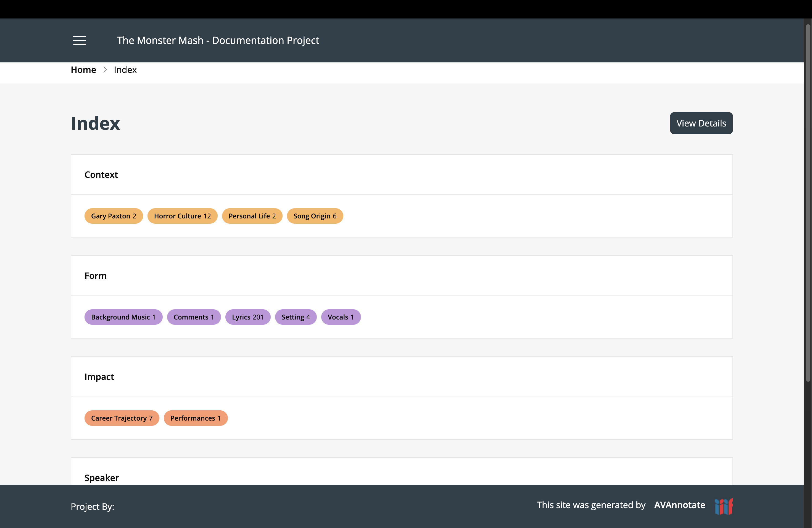This screenshot has height=528, width=812.
Task: Choose the Song Origin tag
Action: [315, 216]
